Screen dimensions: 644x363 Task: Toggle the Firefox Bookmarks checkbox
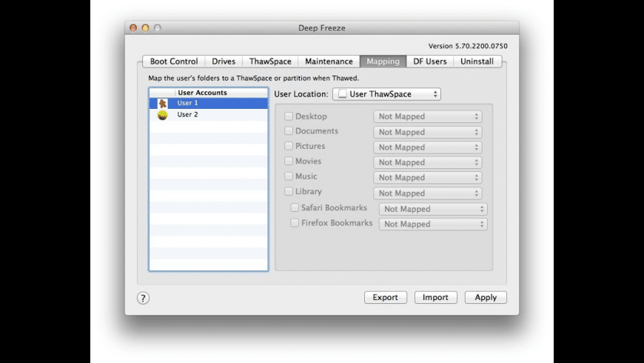tap(295, 223)
